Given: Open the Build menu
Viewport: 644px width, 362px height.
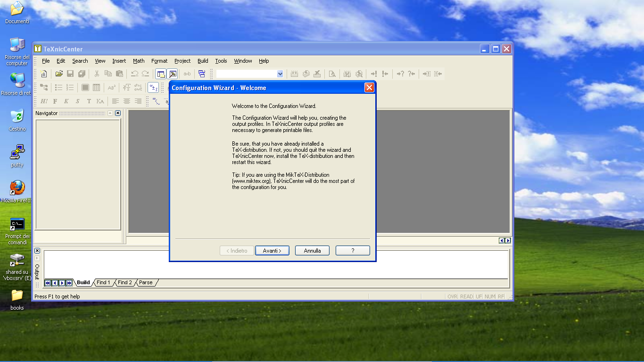Looking at the screenshot, I should point(203,61).
